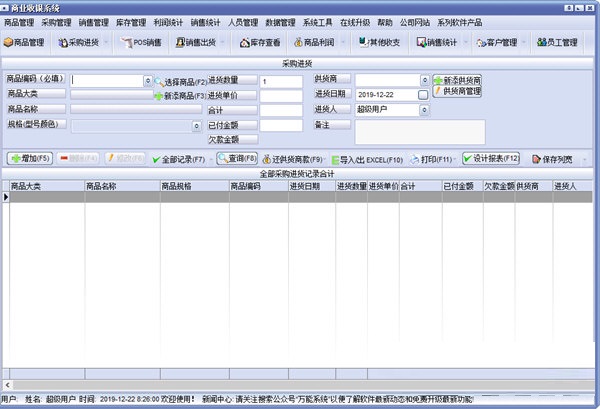
Task: Open 库存查看 toolbar icon
Action: tap(260, 42)
